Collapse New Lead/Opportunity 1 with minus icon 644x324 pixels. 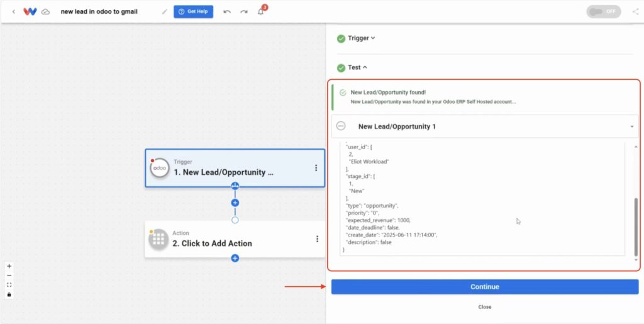tap(341, 126)
